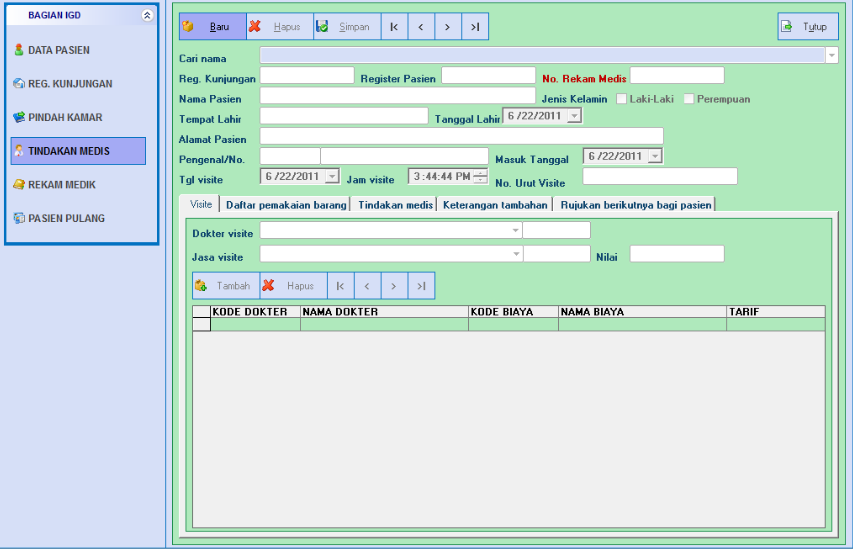The width and height of the screenshot is (853, 549).
Task: Expand the Dokter visite dropdown
Action: point(515,230)
